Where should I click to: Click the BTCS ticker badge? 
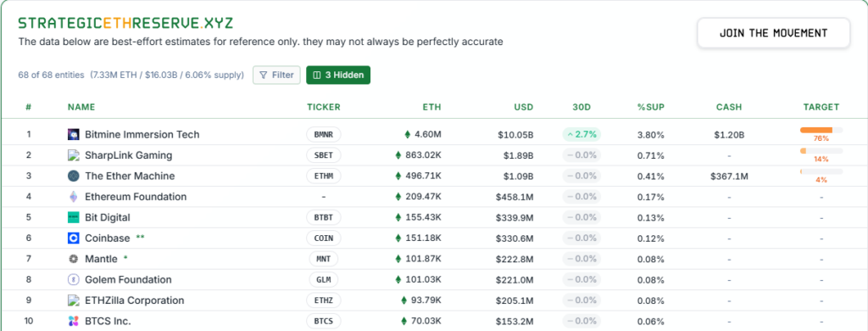tap(324, 321)
